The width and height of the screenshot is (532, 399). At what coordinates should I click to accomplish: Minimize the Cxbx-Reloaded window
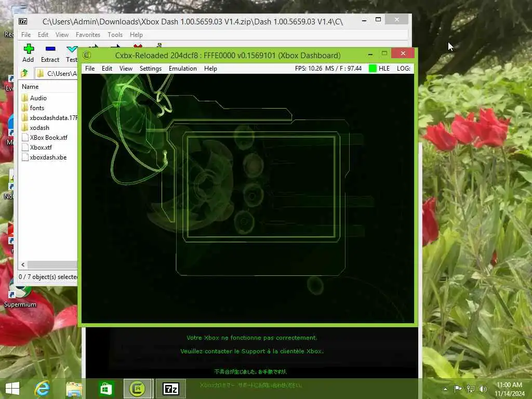(370, 54)
